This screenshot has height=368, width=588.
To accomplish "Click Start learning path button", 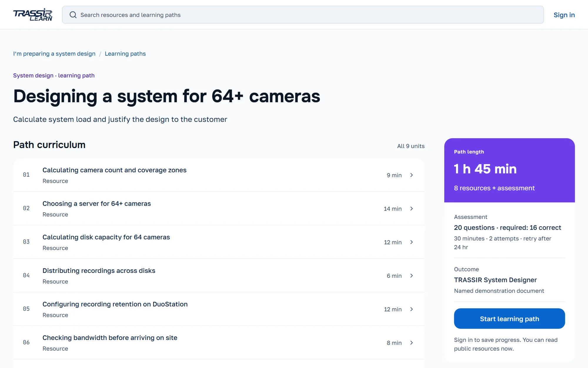I will (510, 319).
